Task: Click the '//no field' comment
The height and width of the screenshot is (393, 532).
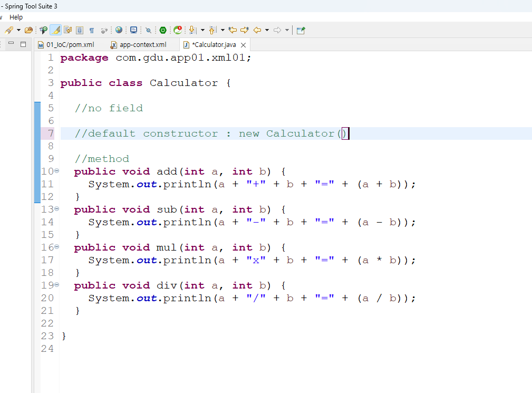Action: point(109,108)
